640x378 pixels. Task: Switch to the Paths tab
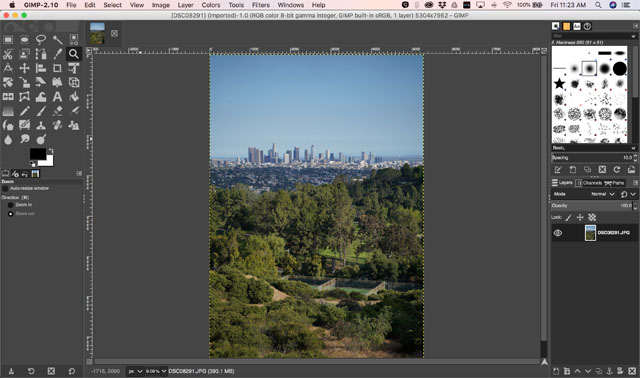[615, 183]
